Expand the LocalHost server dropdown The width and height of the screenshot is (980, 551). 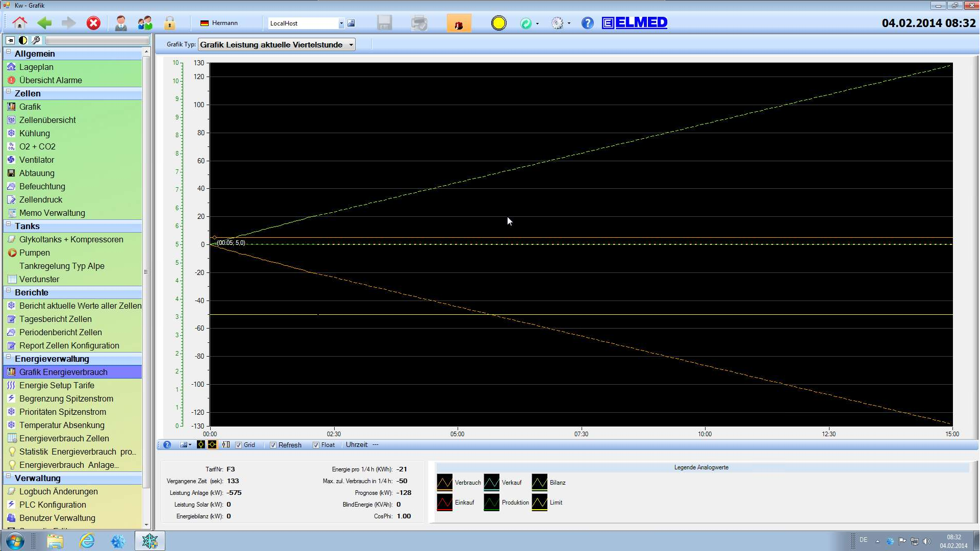click(x=341, y=23)
